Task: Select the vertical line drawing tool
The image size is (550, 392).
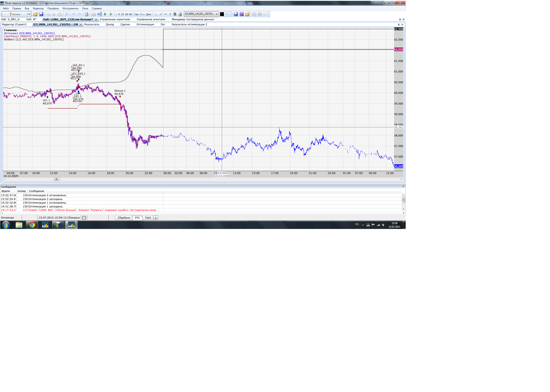Action: [x=170, y=14]
